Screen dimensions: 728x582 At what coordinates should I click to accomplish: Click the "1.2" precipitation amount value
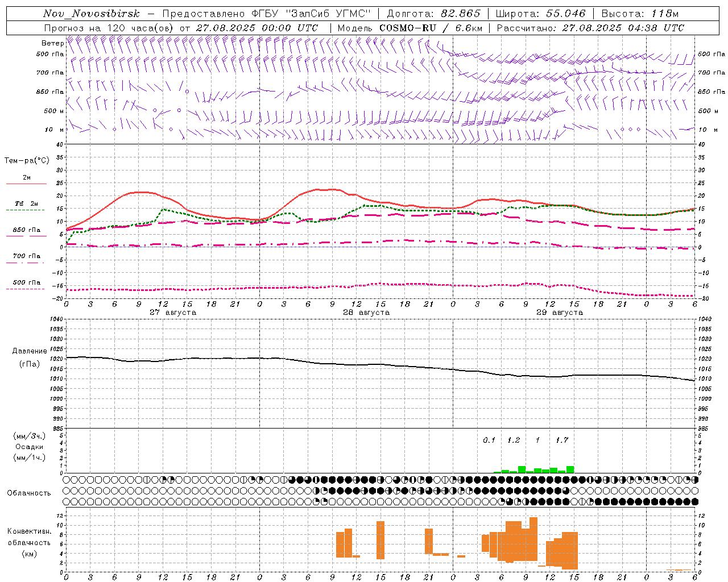pos(514,440)
